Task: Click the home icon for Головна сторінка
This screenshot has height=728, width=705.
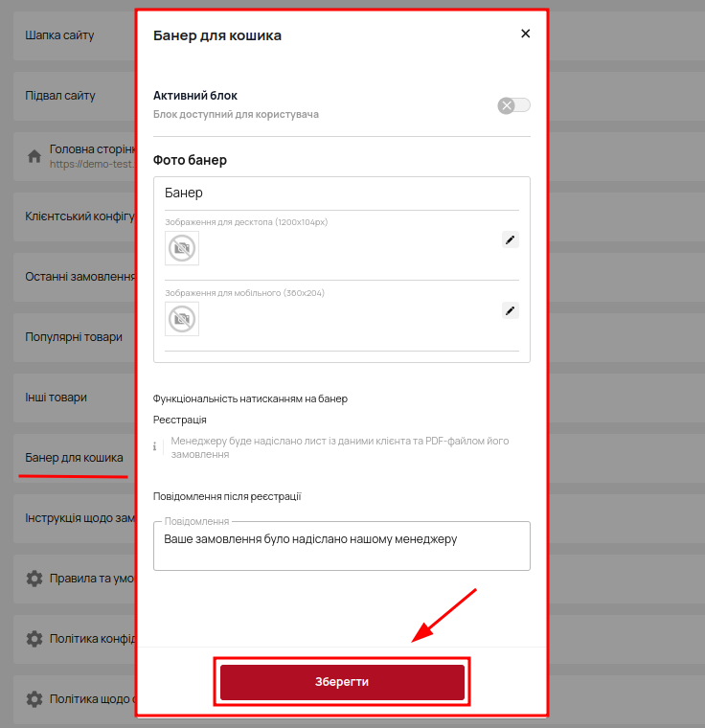Action: click(x=34, y=156)
